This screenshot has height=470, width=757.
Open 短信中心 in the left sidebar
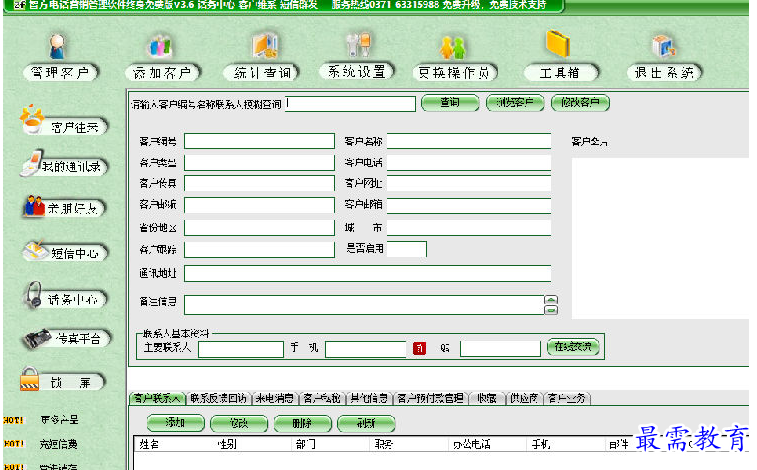click(x=64, y=252)
